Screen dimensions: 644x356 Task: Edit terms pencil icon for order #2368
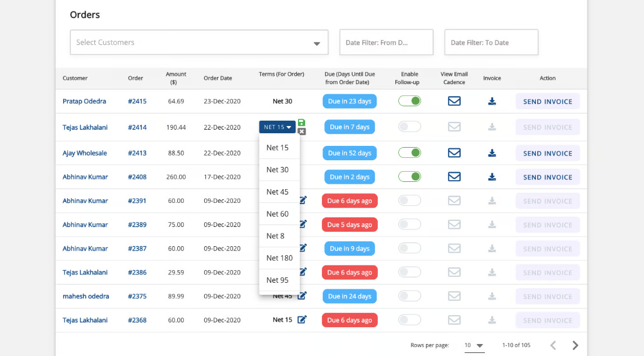(302, 320)
